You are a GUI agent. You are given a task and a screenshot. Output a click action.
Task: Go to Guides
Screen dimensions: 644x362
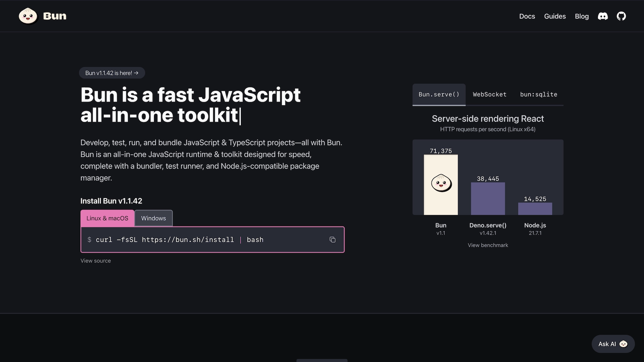point(555,16)
